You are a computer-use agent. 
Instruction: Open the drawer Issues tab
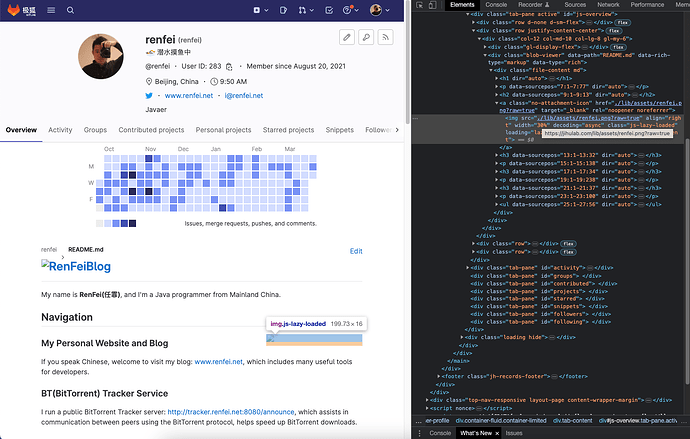[x=514, y=433]
